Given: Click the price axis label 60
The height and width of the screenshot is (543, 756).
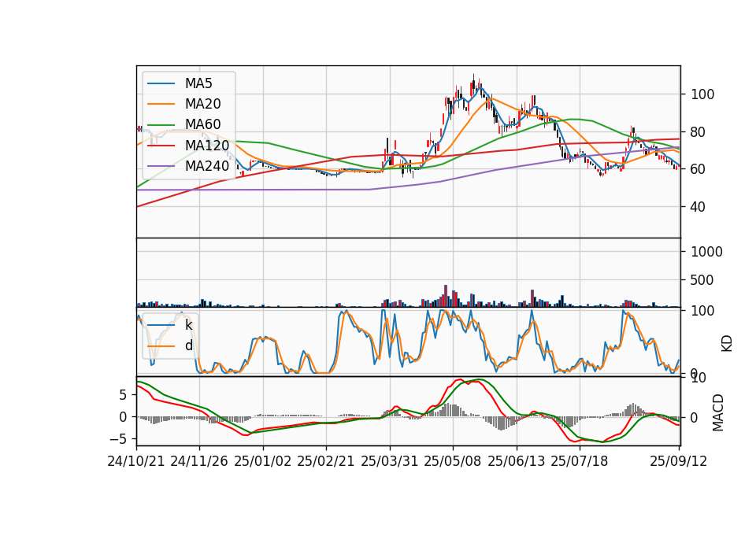Looking at the screenshot, I should tap(699, 169).
